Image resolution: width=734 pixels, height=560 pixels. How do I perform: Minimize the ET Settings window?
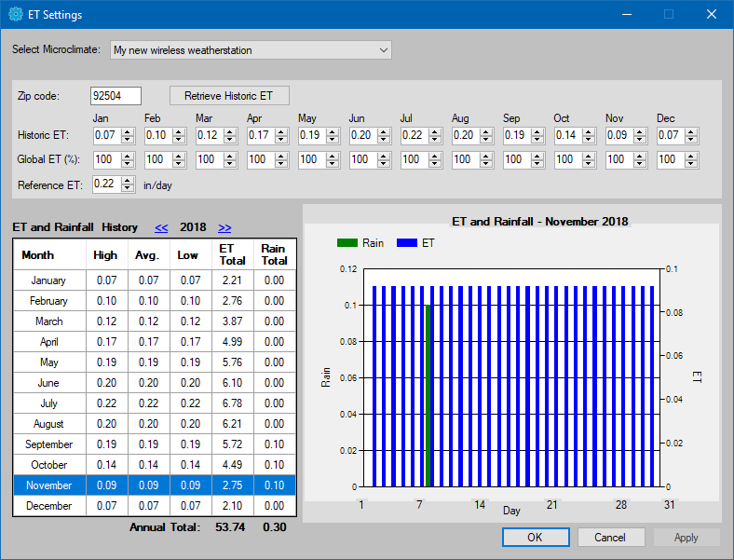click(x=627, y=15)
